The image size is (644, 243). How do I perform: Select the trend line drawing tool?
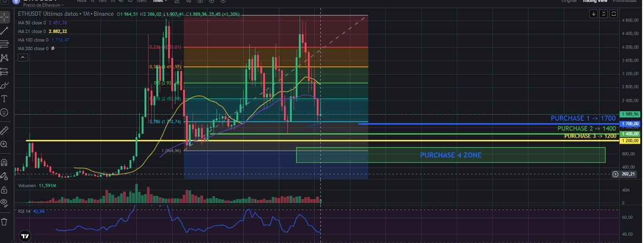click(x=5, y=31)
